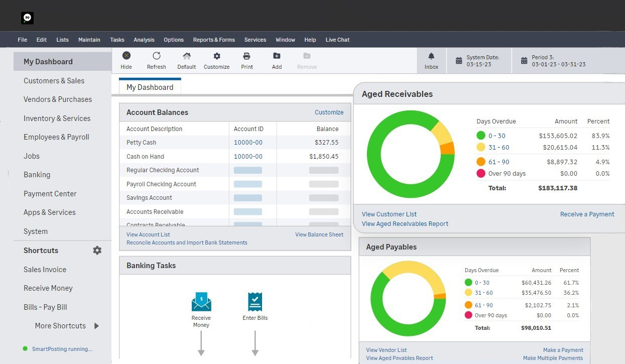Open Petty Cash account ID 10000-00
625x364 pixels.
pos(248,143)
